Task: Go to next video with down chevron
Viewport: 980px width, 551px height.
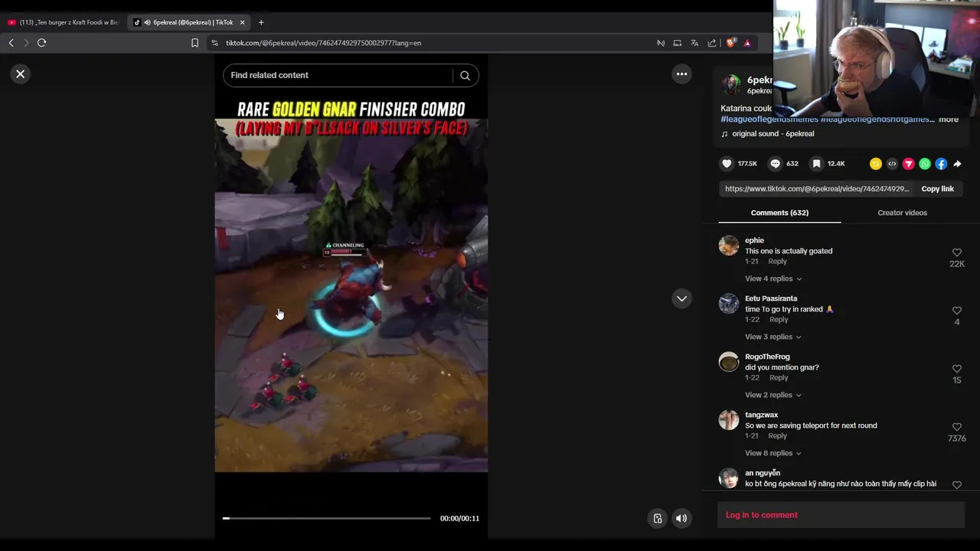Action: click(x=681, y=298)
